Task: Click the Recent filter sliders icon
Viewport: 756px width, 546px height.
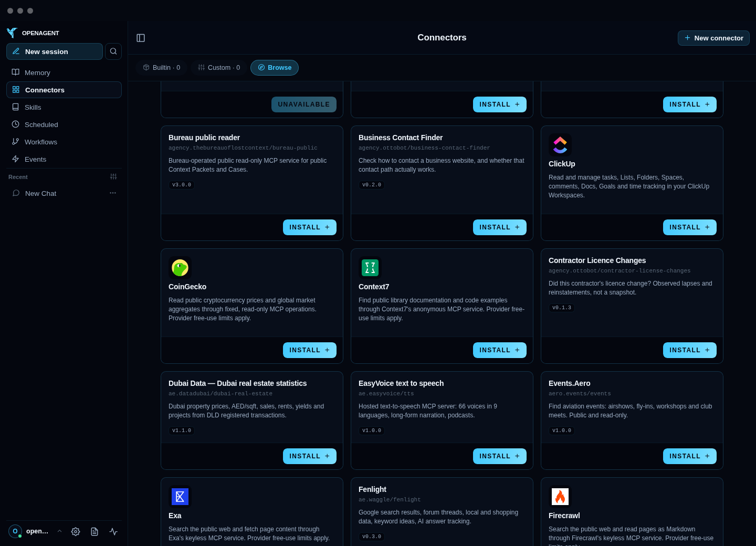Action: pos(113,177)
